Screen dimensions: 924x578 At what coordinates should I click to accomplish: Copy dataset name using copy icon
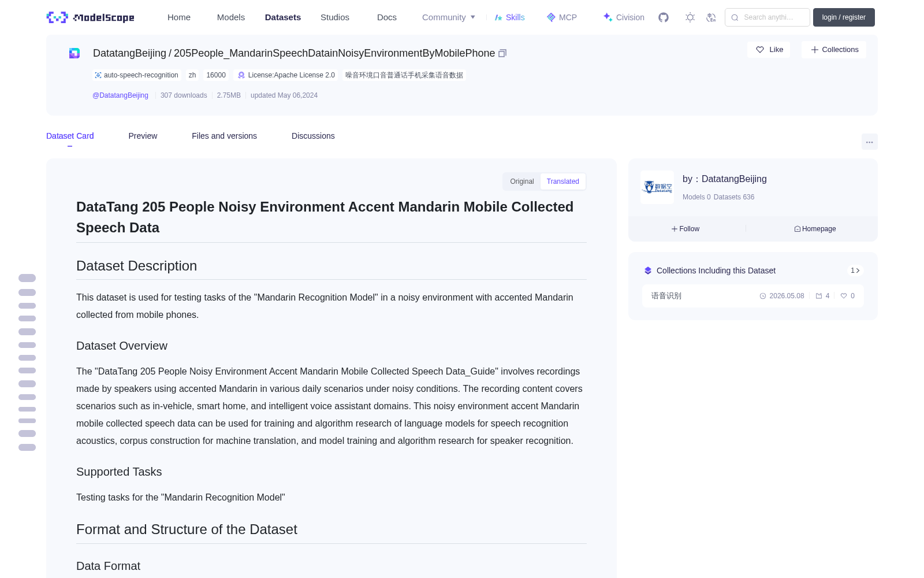[x=502, y=53]
